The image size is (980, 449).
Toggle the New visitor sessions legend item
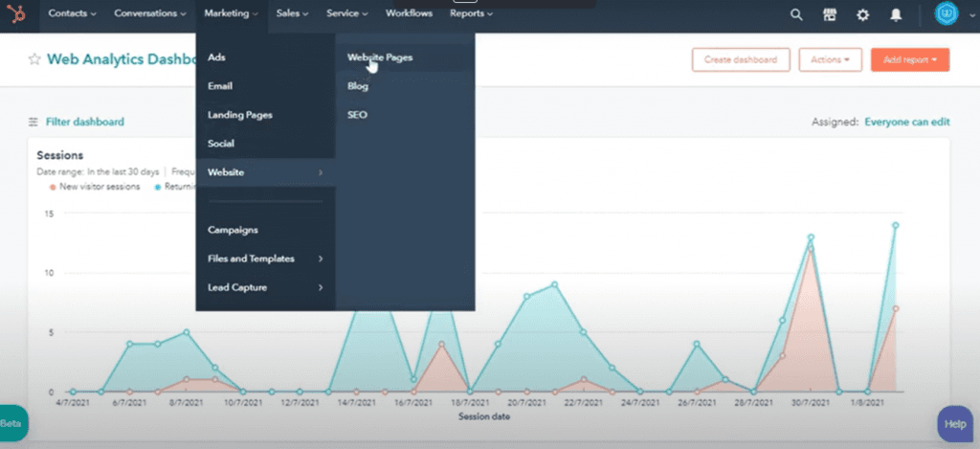[x=95, y=187]
